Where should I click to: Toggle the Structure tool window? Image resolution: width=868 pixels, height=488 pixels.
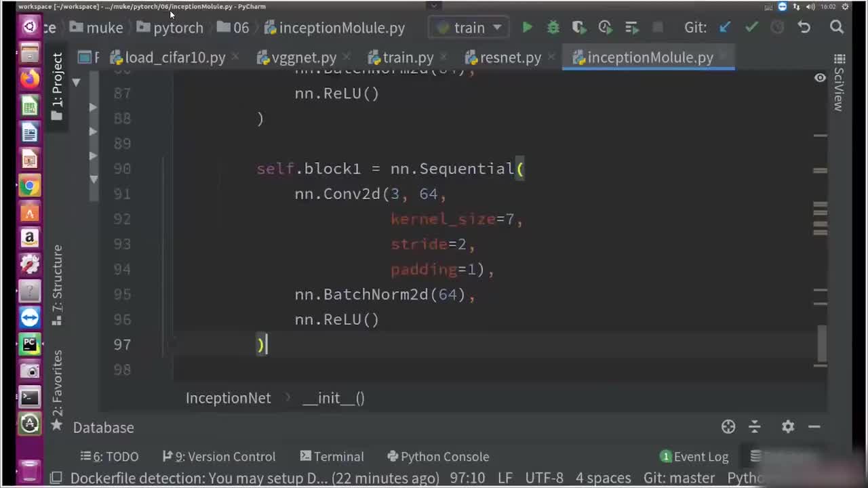[x=57, y=285]
